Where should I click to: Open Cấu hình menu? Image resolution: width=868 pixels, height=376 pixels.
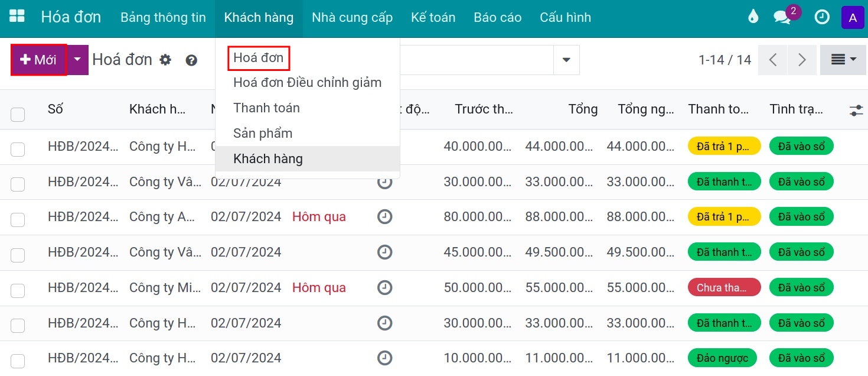(565, 18)
